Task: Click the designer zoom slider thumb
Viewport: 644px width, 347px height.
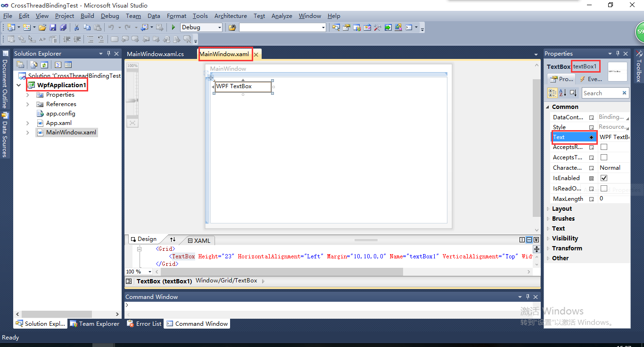Action: point(132,100)
